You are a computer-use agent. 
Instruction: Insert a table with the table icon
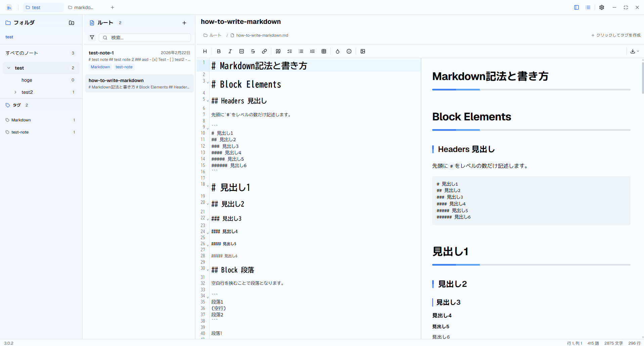click(324, 51)
